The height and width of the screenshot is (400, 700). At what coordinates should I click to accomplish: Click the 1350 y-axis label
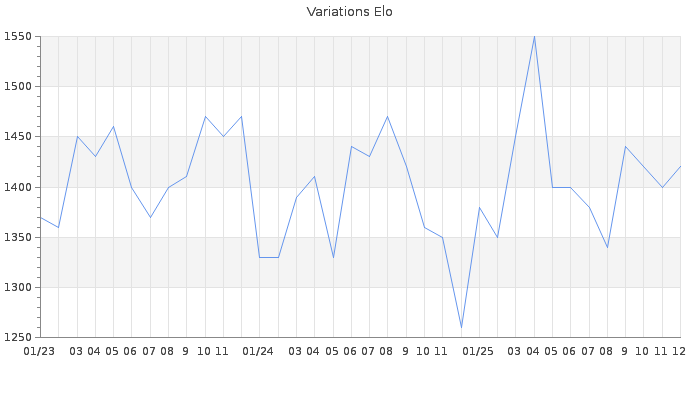(17, 237)
